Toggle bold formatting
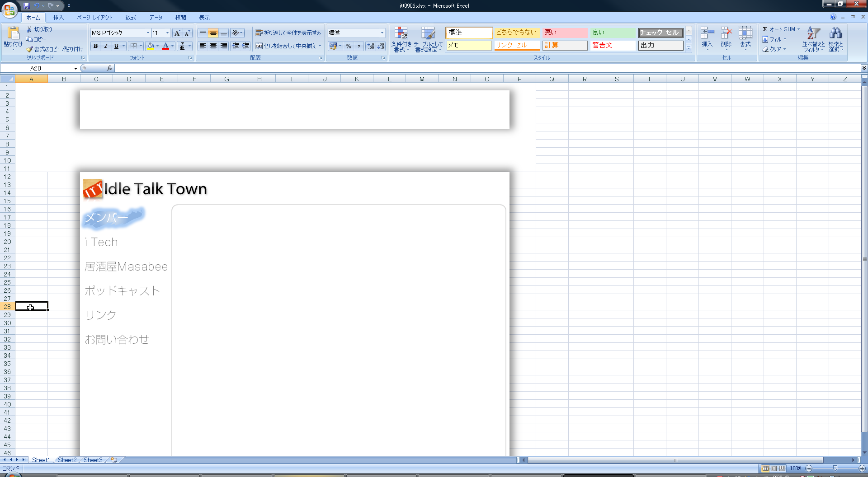The width and height of the screenshot is (868, 477). [x=95, y=46]
